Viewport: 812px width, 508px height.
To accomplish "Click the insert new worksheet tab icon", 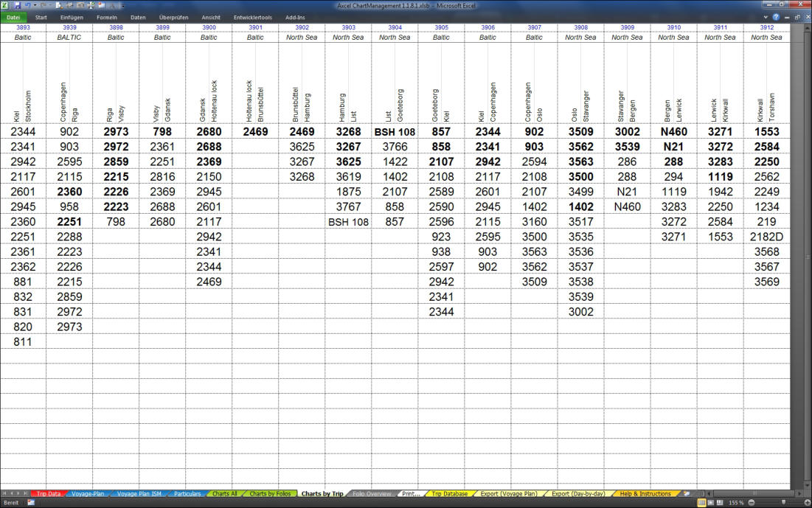I will click(x=687, y=494).
